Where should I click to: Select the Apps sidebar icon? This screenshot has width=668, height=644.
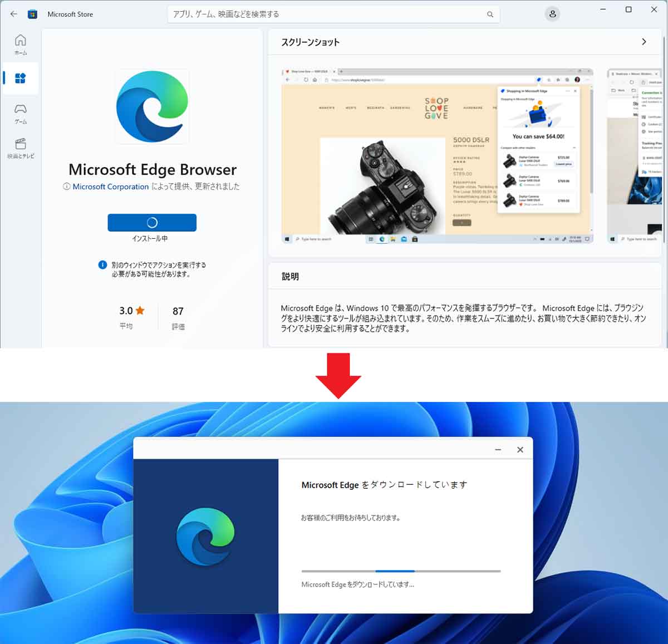[21, 78]
